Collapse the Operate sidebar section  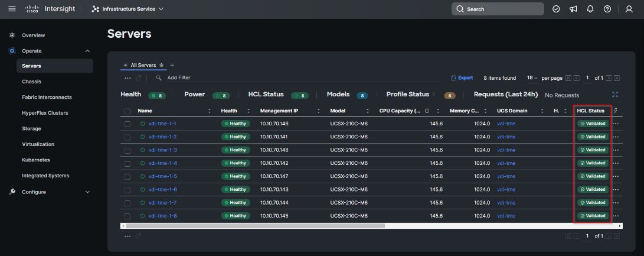(x=87, y=51)
